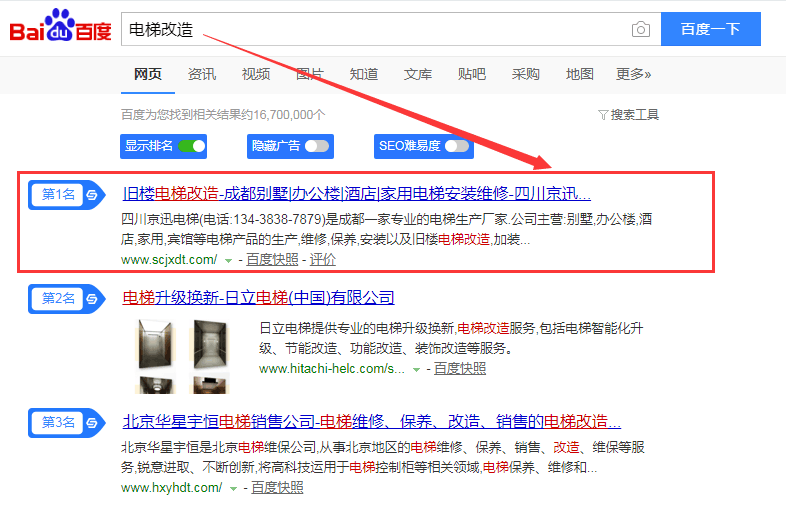
Task: Click the filter icon beside 搜索工具
Action: click(603, 115)
